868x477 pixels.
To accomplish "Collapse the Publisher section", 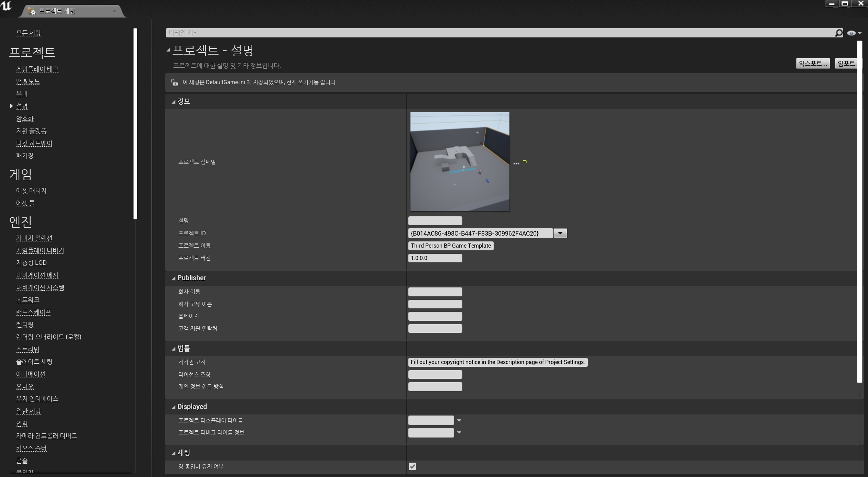I will tap(174, 278).
